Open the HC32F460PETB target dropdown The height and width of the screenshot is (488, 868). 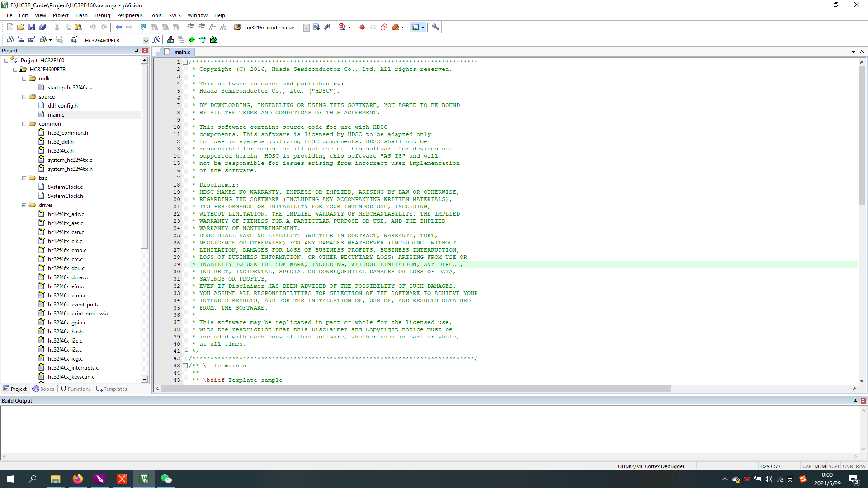[146, 40]
